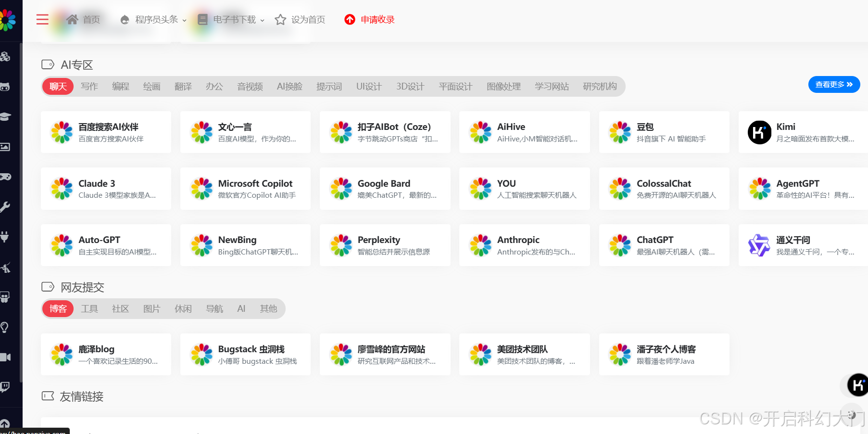Click the red upload arrow beside 申请收录
The width and height of the screenshot is (868, 434).
350,20
